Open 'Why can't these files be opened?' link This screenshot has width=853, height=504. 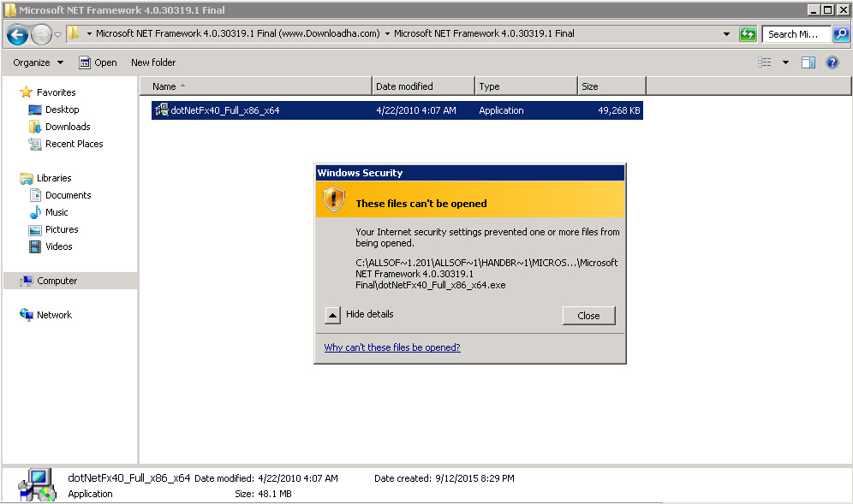(x=392, y=347)
